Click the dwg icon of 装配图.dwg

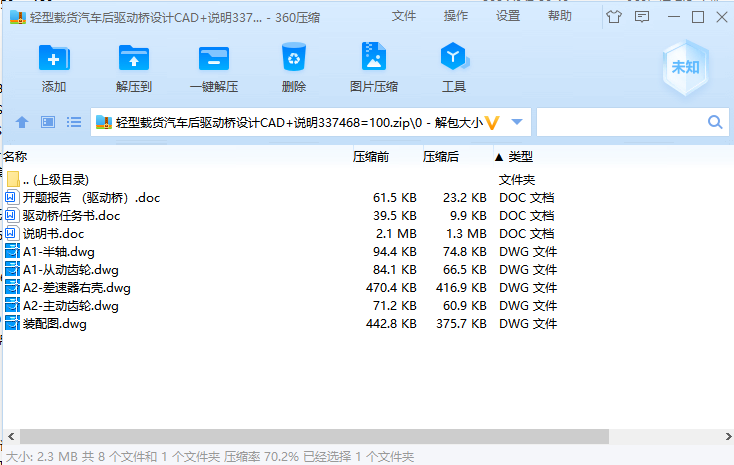click(x=12, y=324)
